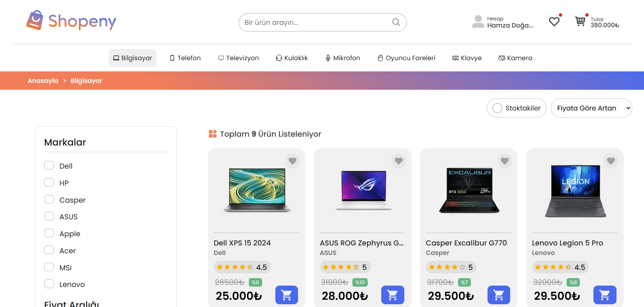Viewport: 644px width, 307px height.
Task: Open the Klavye category
Action: [467, 58]
